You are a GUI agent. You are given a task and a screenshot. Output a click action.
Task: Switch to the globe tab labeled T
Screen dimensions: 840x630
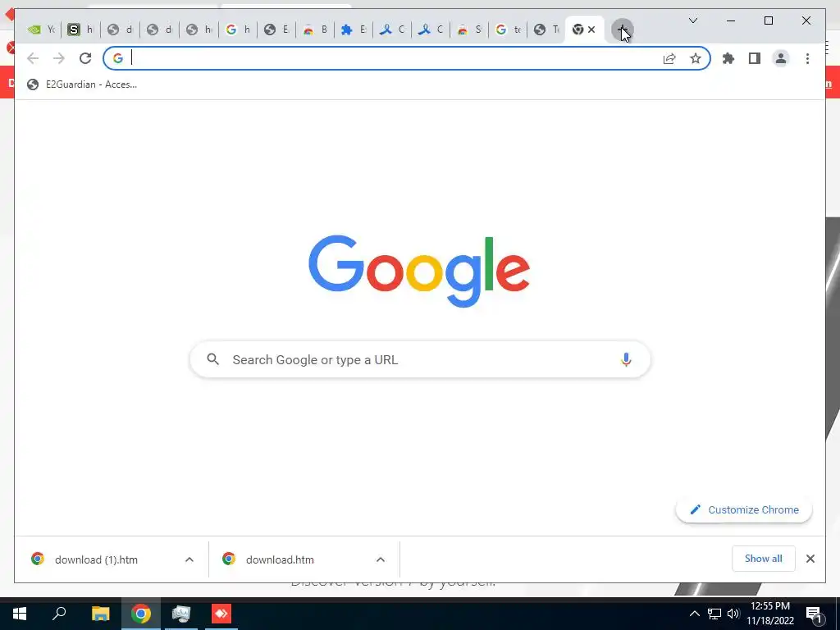coord(546,30)
